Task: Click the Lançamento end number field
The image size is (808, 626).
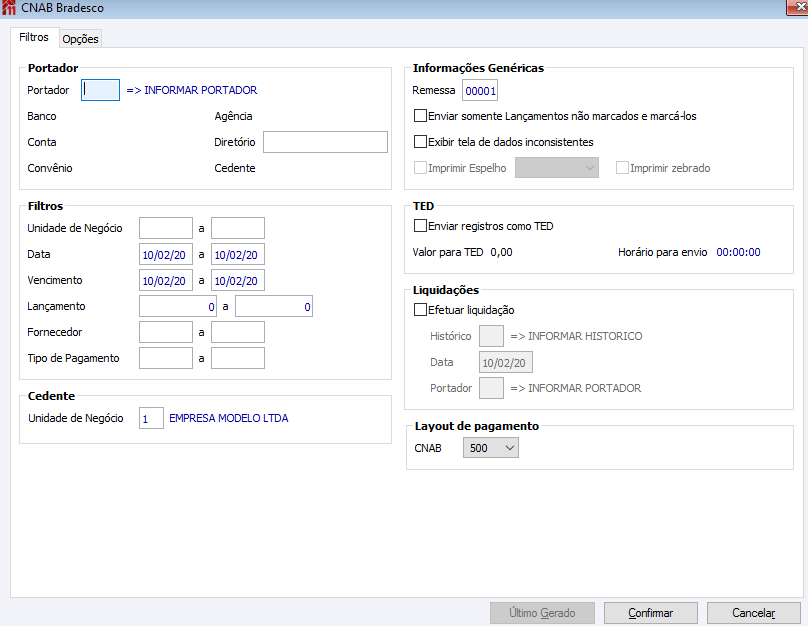Action: pyautogui.click(x=274, y=307)
